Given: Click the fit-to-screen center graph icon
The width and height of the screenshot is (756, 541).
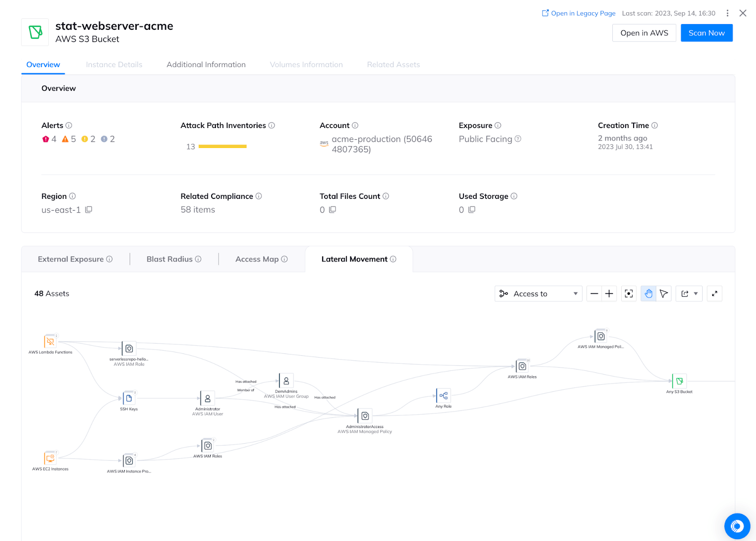Looking at the screenshot, I should pyautogui.click(x=628, y=294).
